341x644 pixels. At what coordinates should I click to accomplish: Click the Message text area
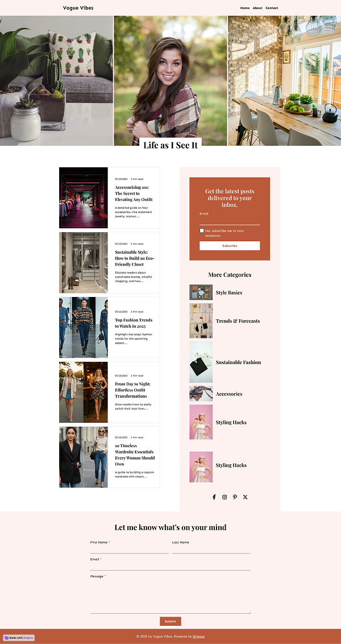170,596
